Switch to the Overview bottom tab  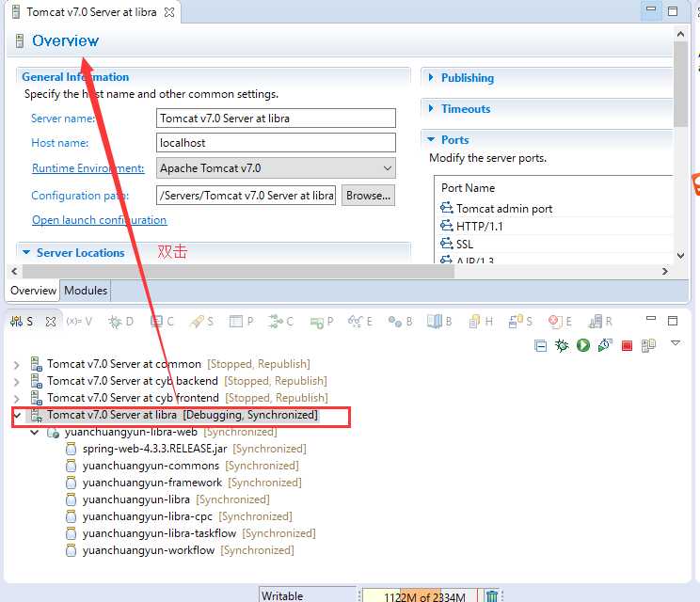pyautogui.click(x=33, y=291)
